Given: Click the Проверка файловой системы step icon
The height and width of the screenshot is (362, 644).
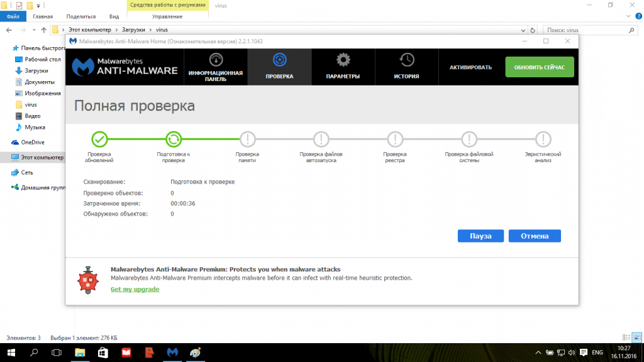Looking at the screenshot, I should 469,139.
